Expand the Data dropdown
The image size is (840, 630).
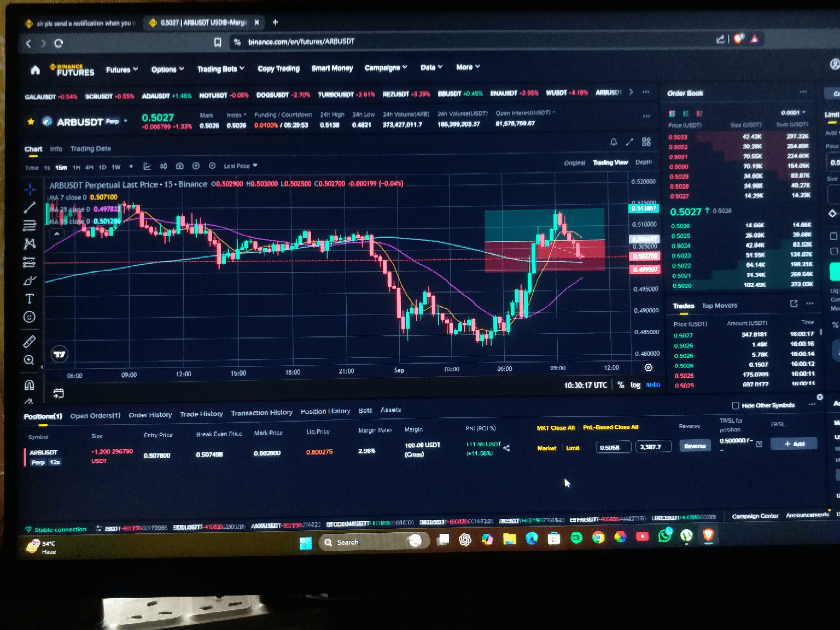pos(431,67)
